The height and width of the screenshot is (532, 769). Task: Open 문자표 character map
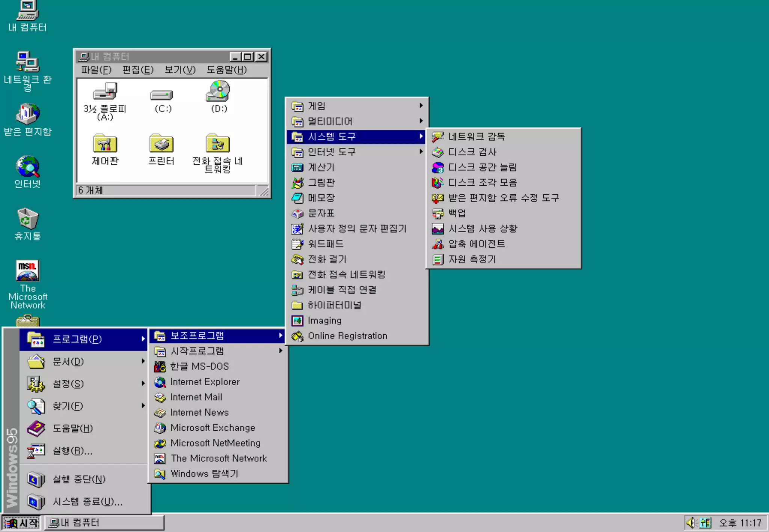click(x=357, y=213)
